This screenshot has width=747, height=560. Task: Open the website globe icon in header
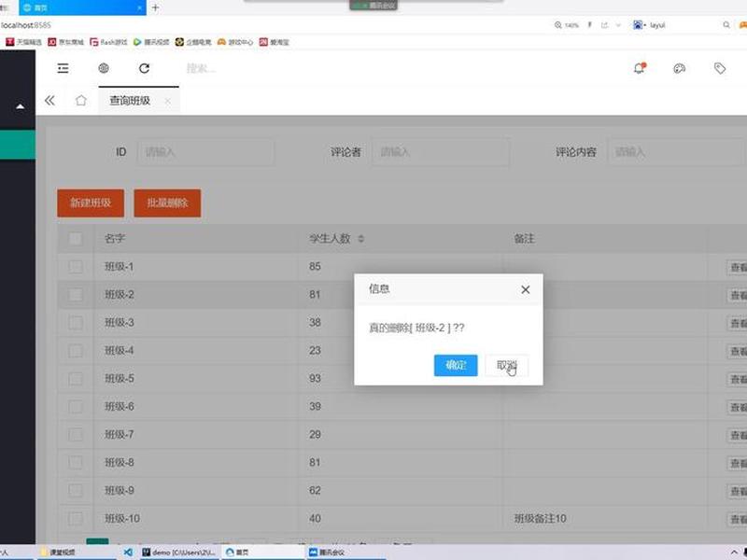[x=104, y=68]
